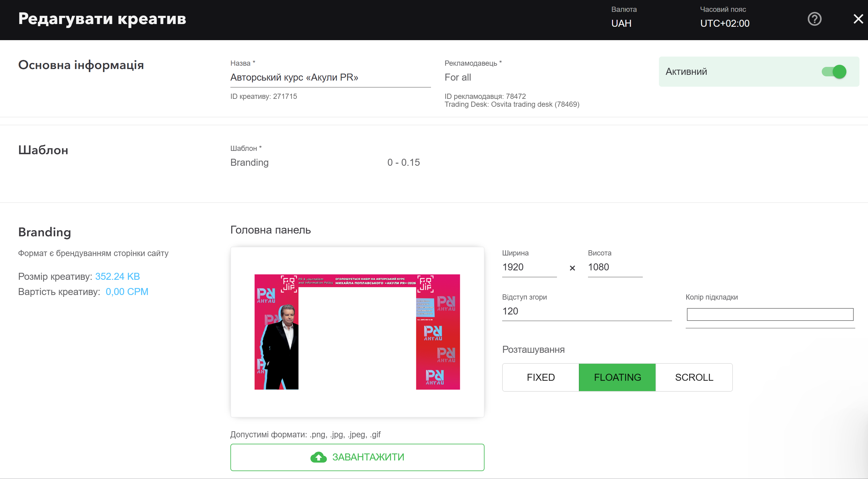
Task: Click the branding creative preview thumbnail
Action: tap(357, 332)
